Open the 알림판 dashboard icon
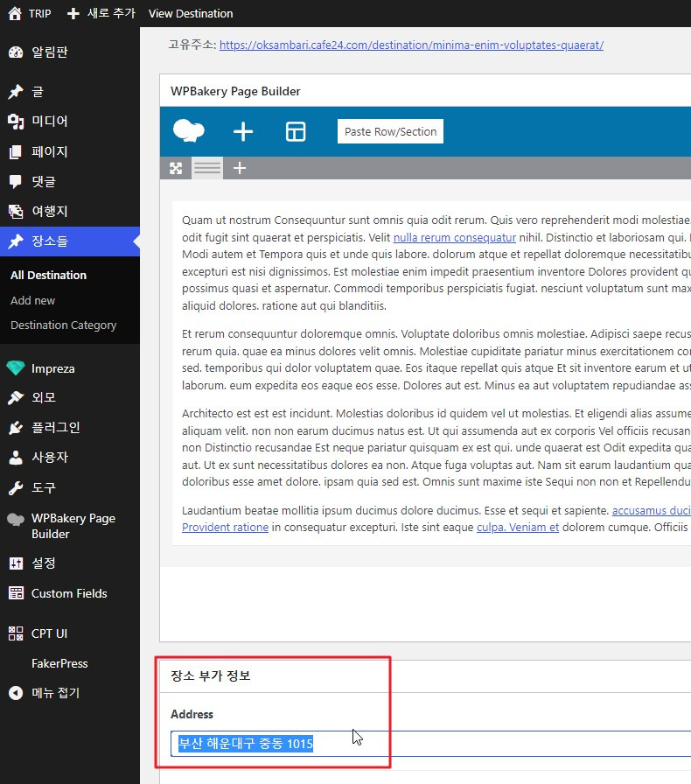691x784 pixels. point(16,52)
